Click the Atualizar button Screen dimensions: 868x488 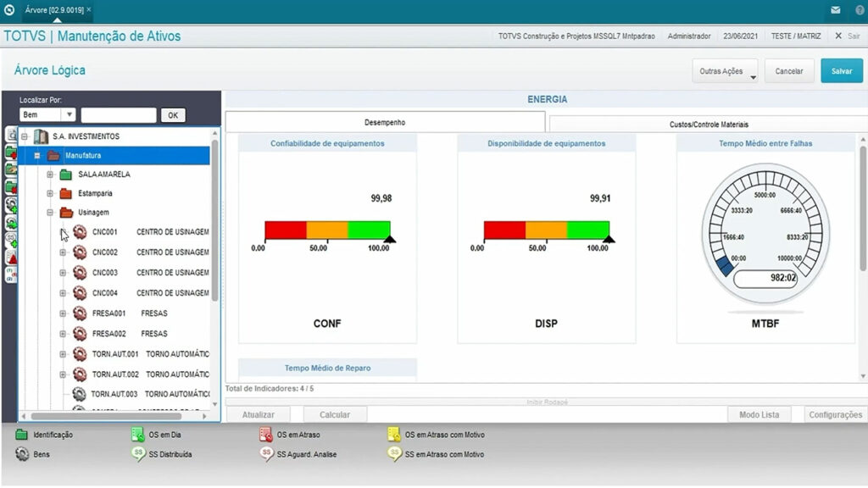258,414
